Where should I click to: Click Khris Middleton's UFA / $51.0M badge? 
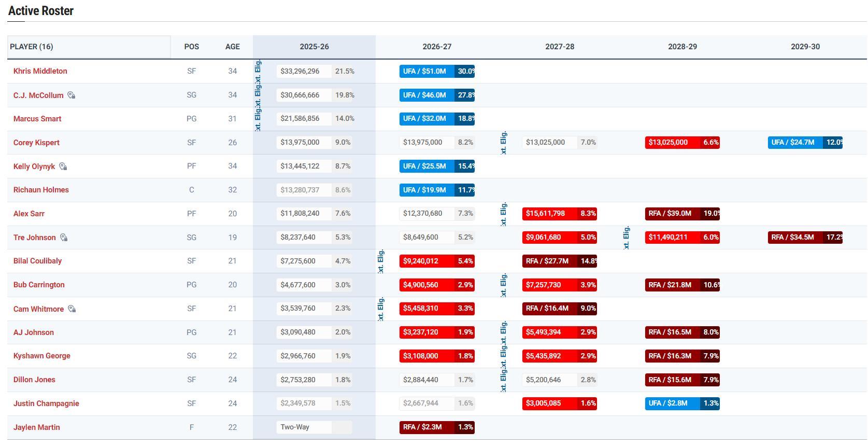tap(426, 71)
